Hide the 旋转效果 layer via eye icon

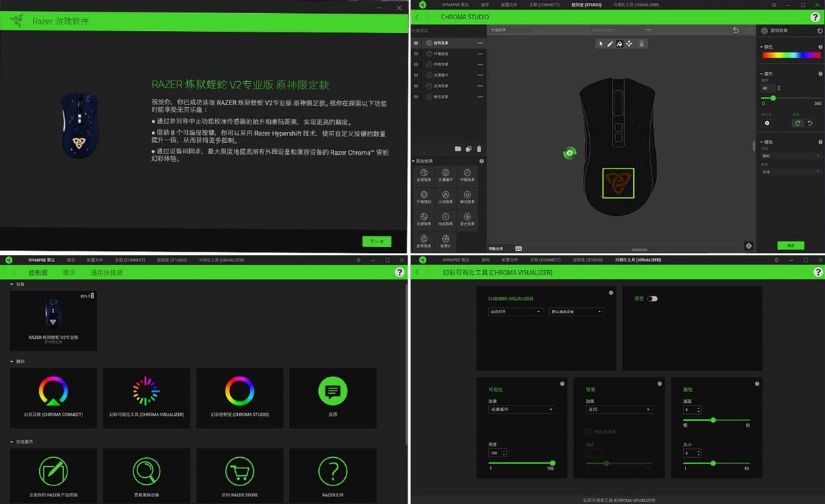416,43
